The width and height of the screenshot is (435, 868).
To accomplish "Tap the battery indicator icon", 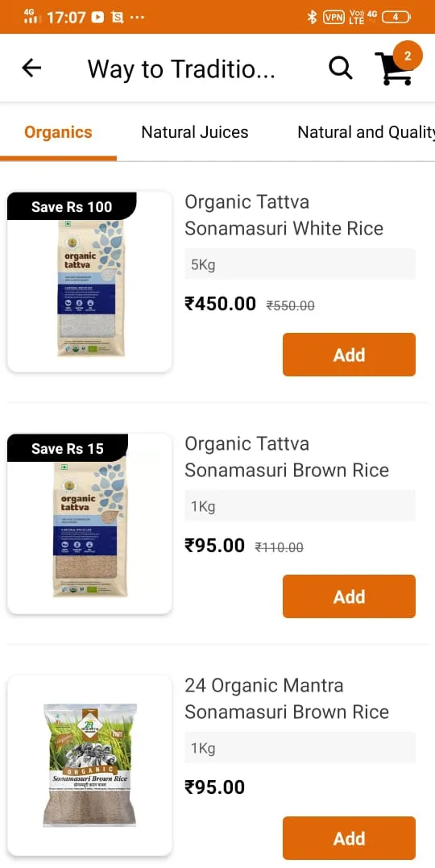I will click(396, 17).
